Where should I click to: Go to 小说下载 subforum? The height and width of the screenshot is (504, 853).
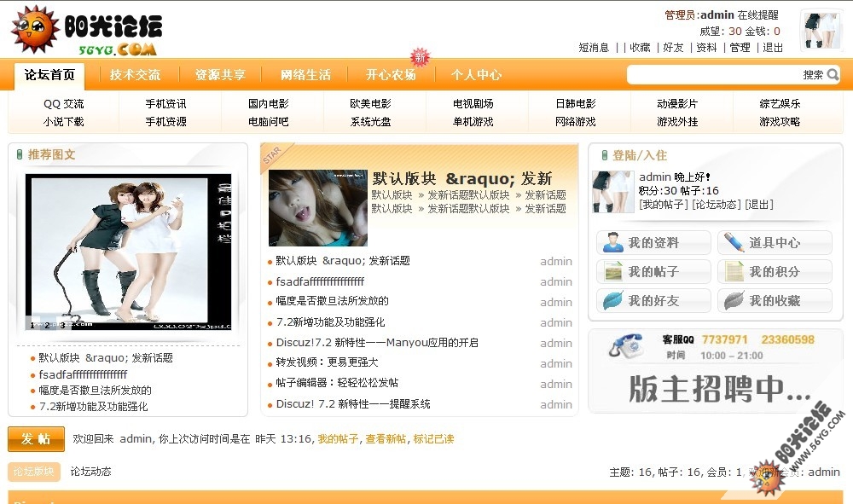pos(64,122)
